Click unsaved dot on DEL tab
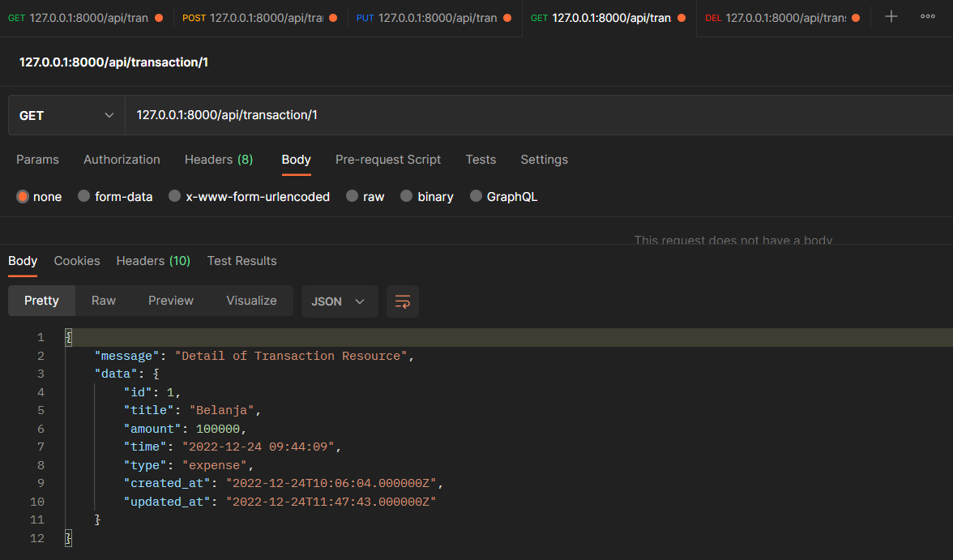Viewport: 953px width, 560px height. [x=856, y=19]
